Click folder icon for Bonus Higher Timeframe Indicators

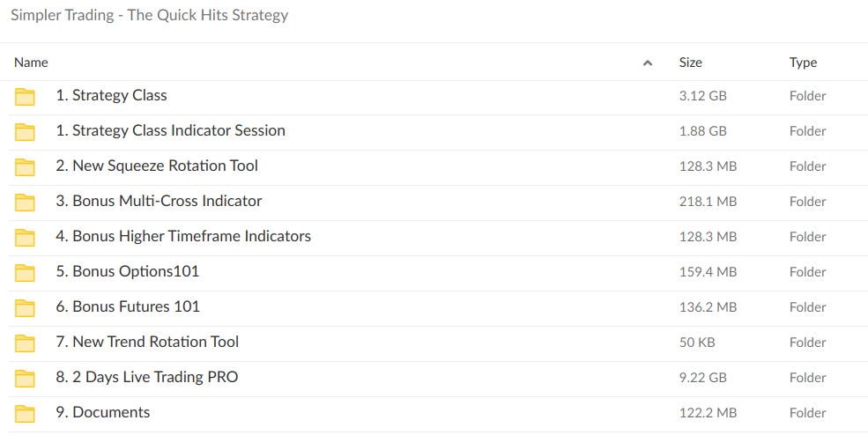[x=25, y=237]
